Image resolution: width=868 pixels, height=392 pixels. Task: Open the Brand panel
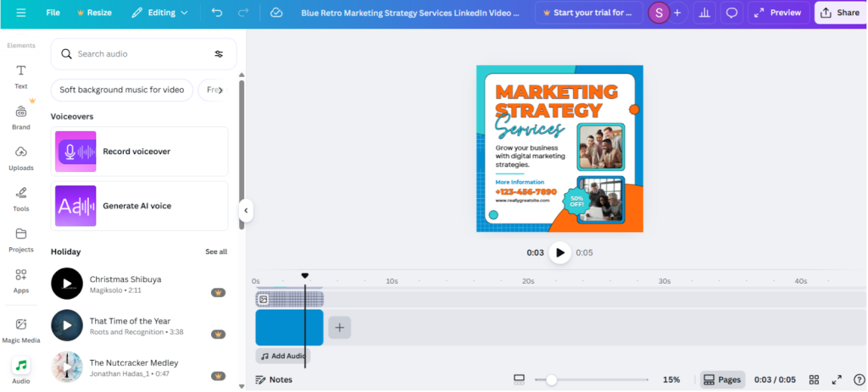coord(21,117)
